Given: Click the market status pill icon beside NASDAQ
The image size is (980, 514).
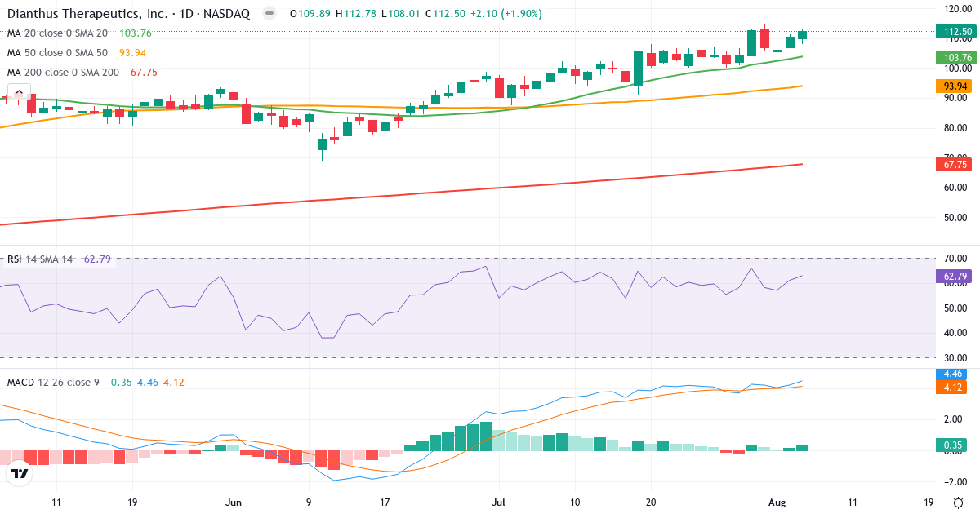Looking at the screenshot, I should click(269, 14).
